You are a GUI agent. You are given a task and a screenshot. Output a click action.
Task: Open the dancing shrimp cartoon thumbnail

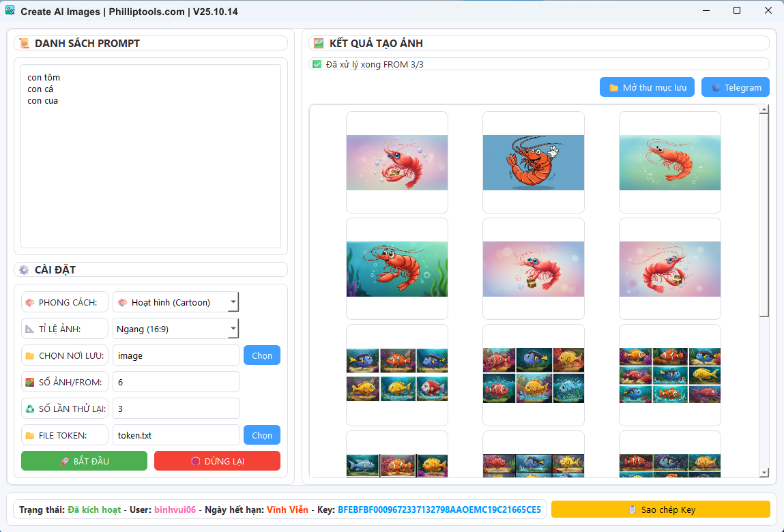533,162
